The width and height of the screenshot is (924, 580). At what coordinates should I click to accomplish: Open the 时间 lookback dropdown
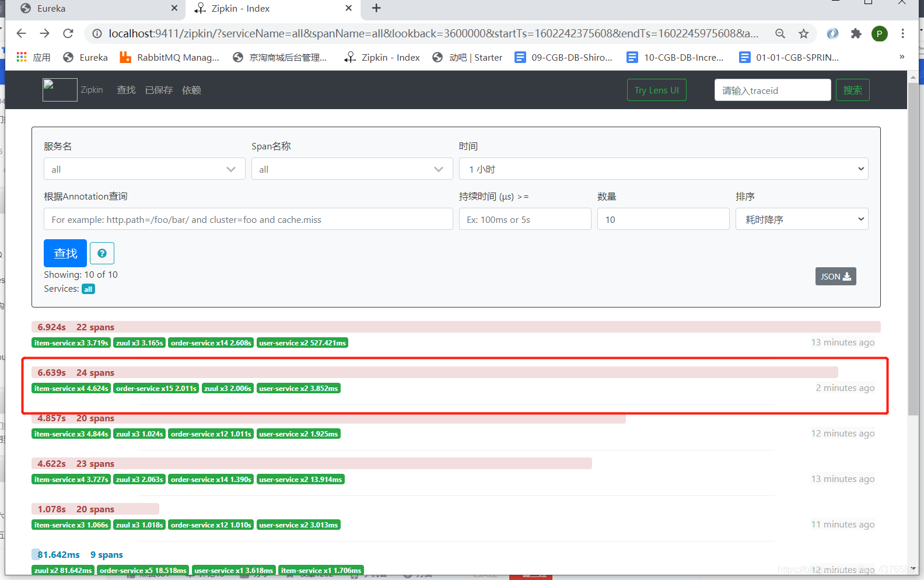click(x=664, y=169)
